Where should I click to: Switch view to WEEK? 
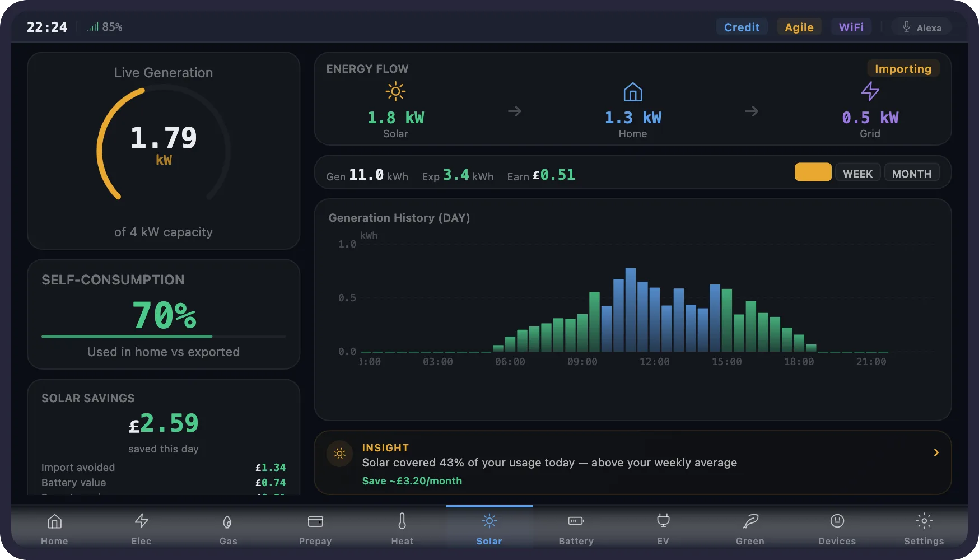[857, 173]
